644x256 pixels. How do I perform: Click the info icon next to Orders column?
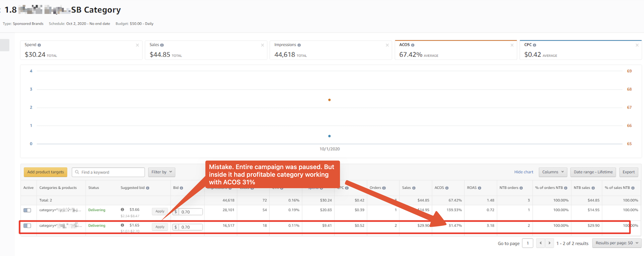[x=384, y=188]
